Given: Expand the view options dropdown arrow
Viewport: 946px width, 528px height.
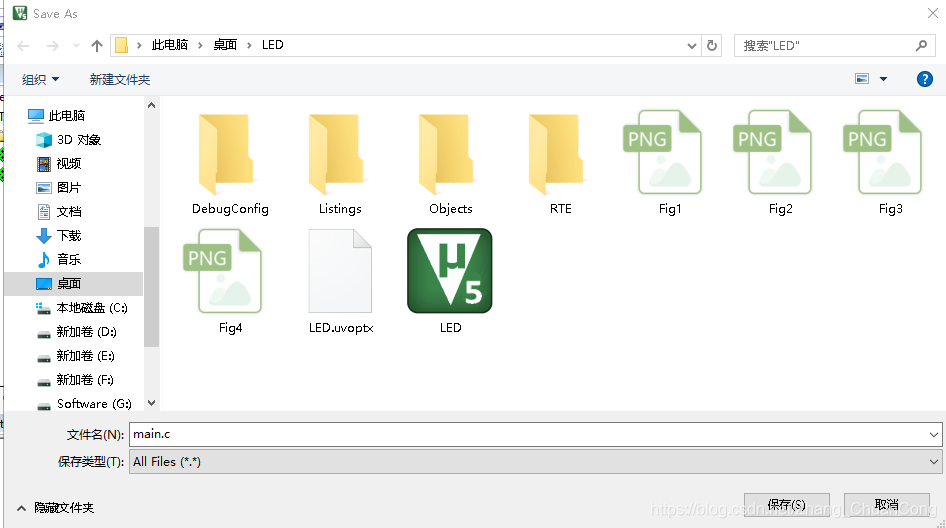Looking at the screenshot, I should coord(883,79).
